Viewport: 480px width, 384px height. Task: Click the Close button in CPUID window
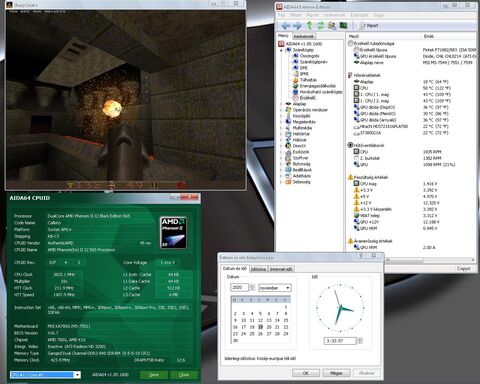(184, 375)
